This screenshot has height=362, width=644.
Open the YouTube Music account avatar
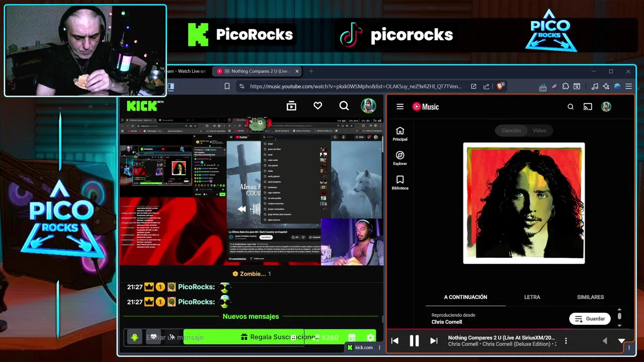click(x=606, y=107)
